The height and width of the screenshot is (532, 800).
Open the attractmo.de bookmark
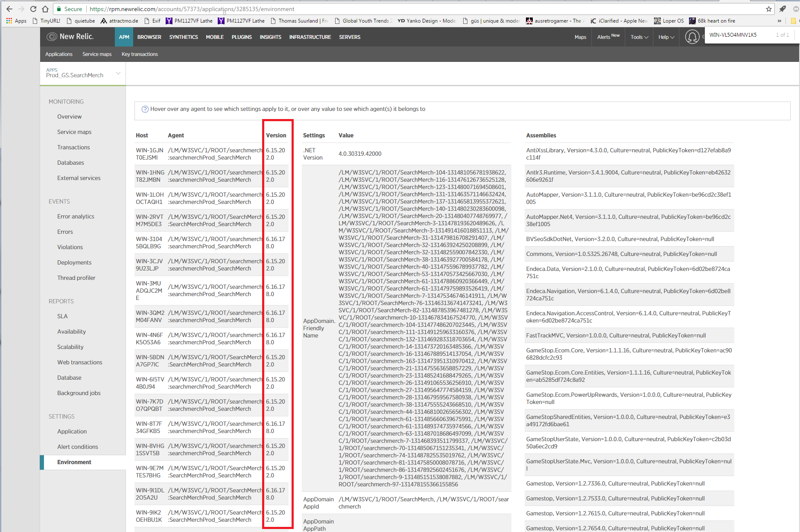tap(119, 20)
